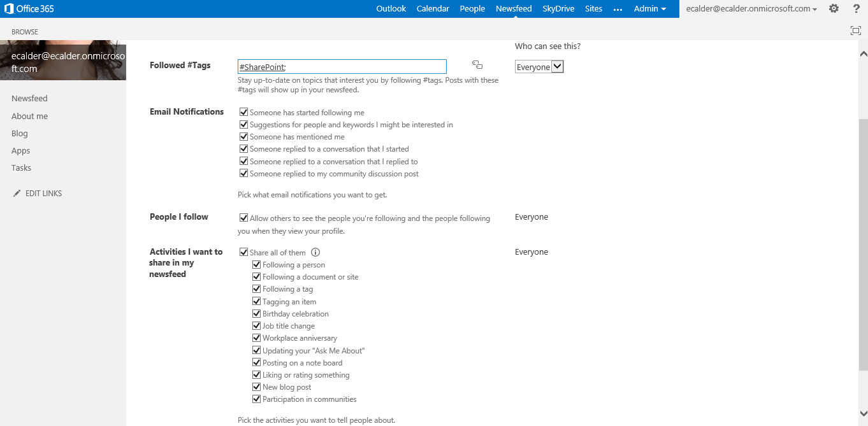Click the "Who can see this?" heading

tap(547, 46)
